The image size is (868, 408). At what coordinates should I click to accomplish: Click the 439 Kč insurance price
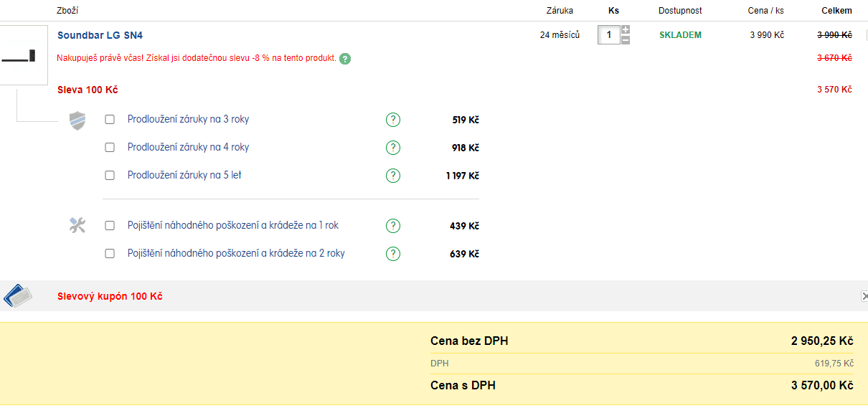(465, 226)
